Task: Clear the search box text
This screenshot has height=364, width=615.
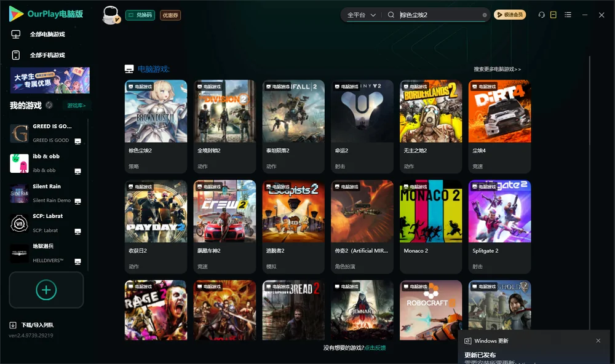Action: coord(485,15)
